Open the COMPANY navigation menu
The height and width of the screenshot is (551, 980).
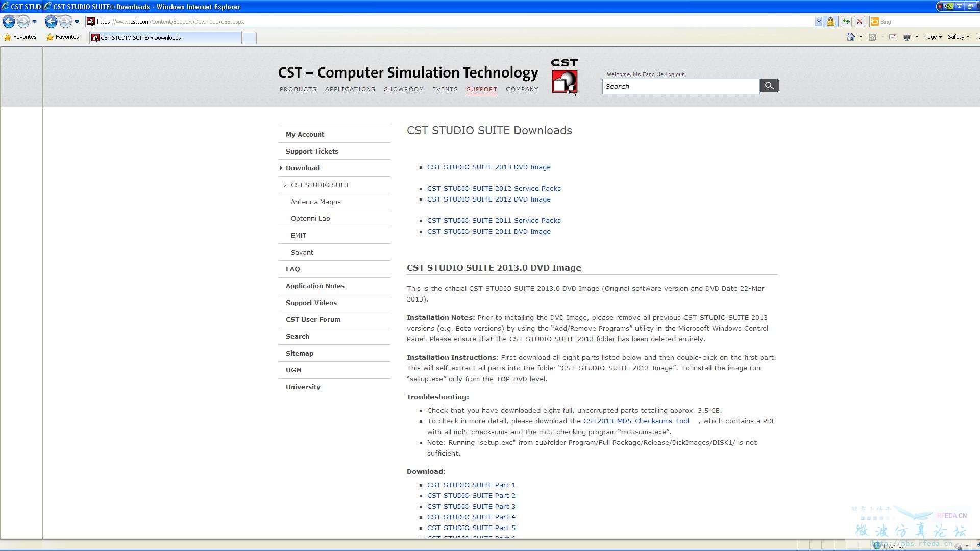point(522,89)
